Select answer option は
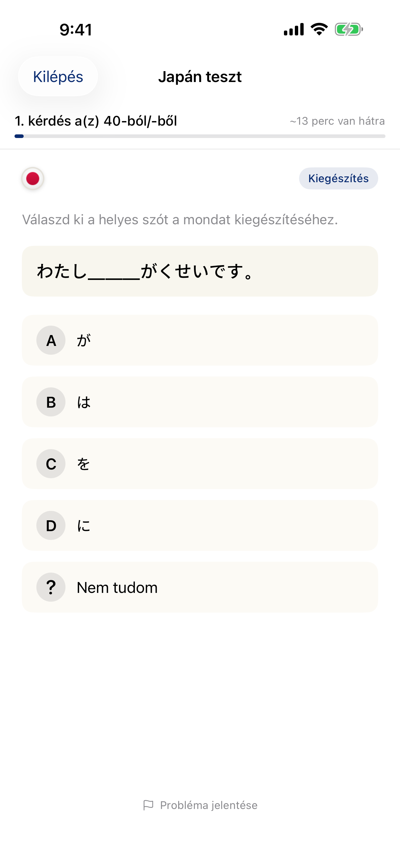This screenshot has height=868, width=400. pyautogui.click(x=200, y=402)
